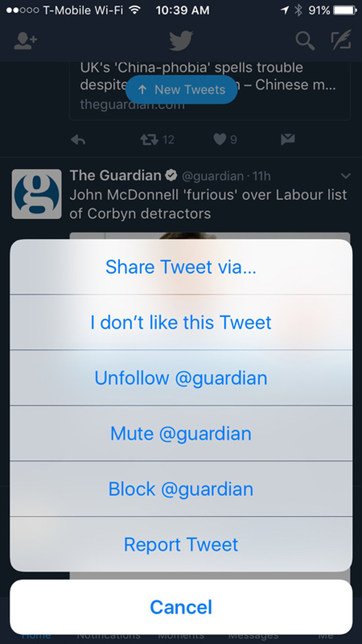Screen dimensions: 362x644
Task: Tap the New Tweets pill
Action: pyautogui.click(x=181, y=90)
